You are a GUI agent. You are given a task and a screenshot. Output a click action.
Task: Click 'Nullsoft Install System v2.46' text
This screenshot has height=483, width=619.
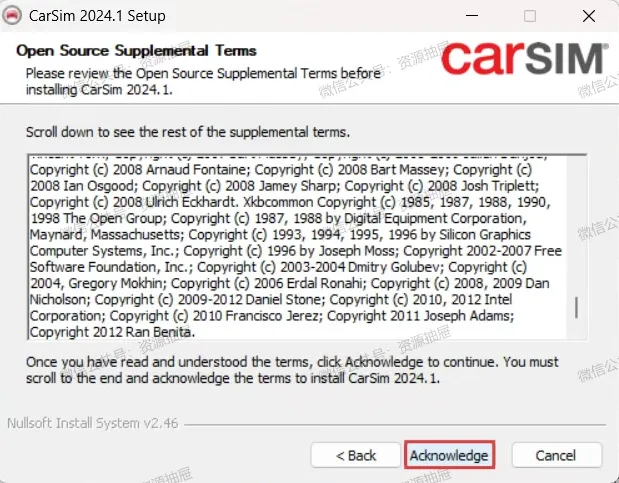pos(93,423)
